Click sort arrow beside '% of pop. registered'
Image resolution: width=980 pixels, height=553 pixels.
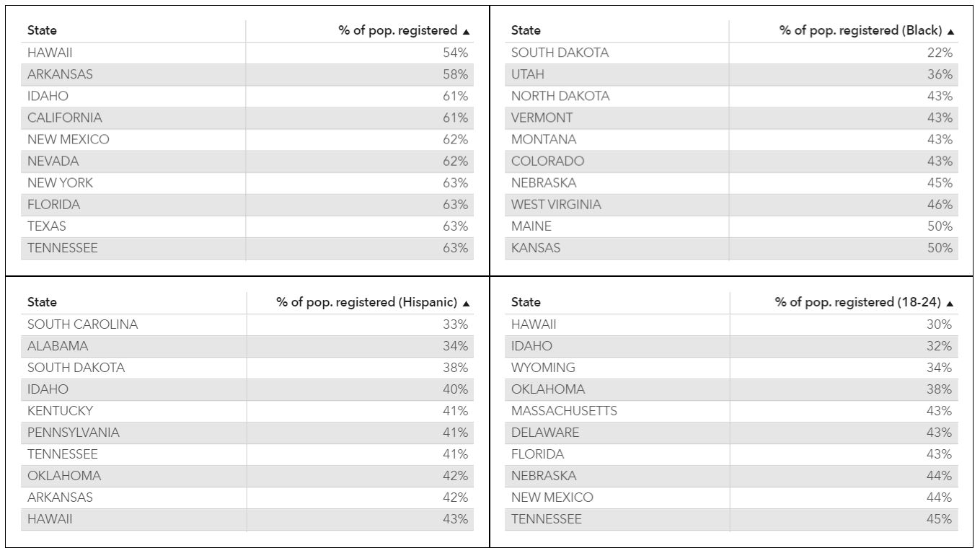click(x=466, y=32)
